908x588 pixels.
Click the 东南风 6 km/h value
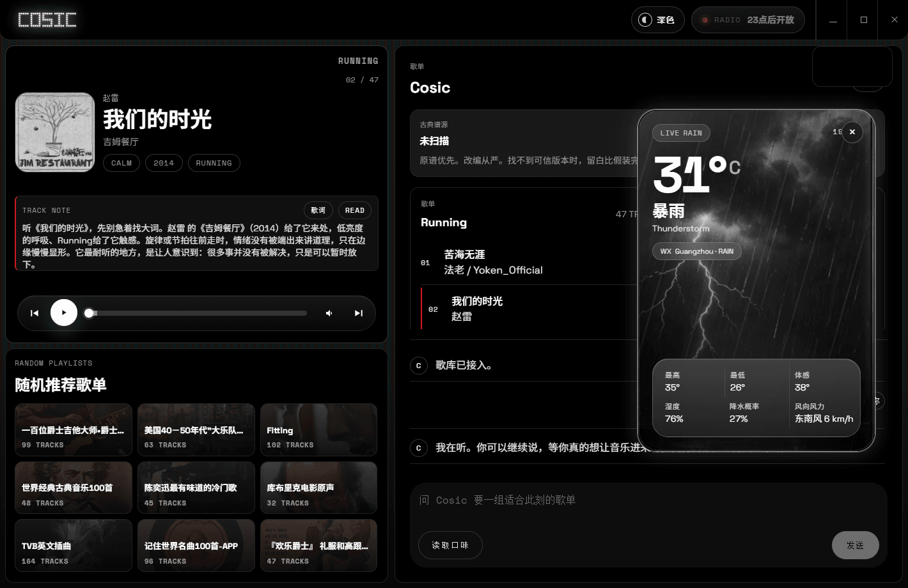click(824, 419)
